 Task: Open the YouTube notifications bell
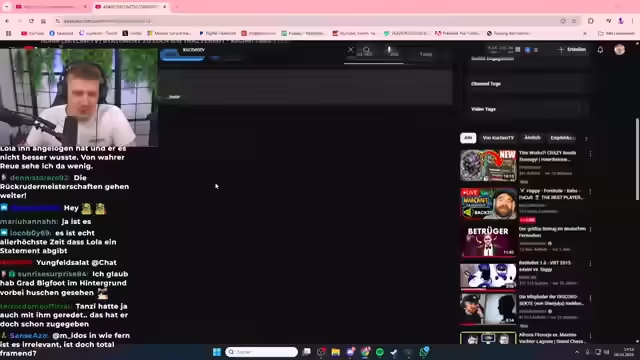point(600,50)
